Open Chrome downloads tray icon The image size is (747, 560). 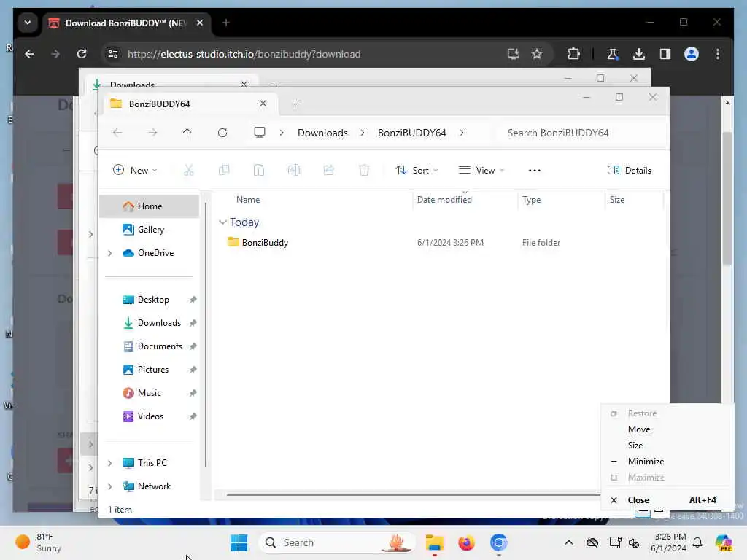639,54
